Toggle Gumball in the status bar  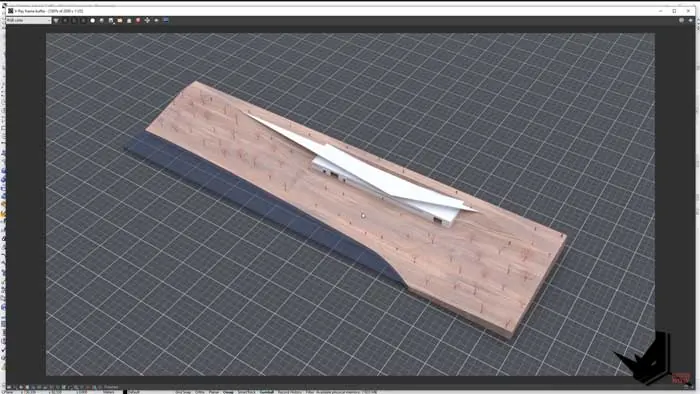tap(267, 392)
